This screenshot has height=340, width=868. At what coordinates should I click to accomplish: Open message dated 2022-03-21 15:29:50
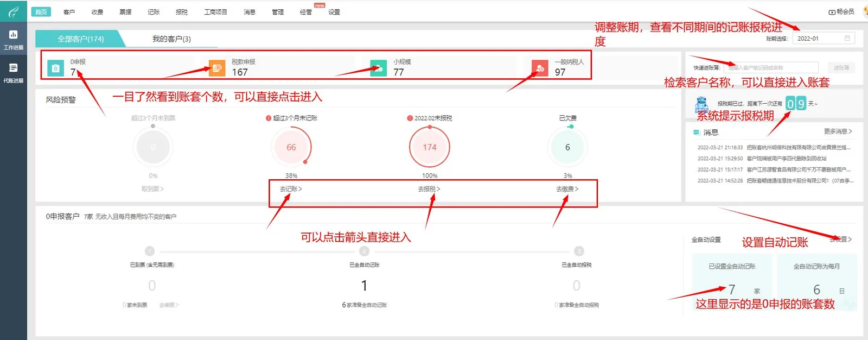tap(762, 159)
